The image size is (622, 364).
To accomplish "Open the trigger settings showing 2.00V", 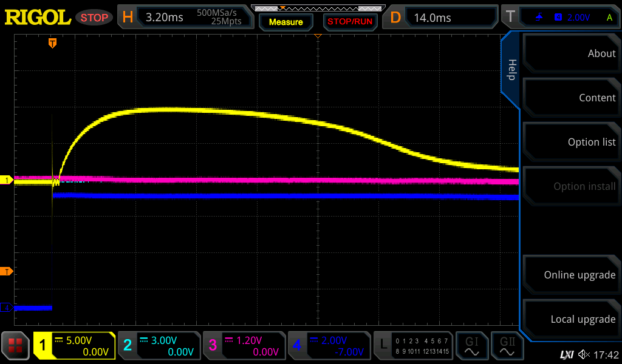I will [562, 18].
